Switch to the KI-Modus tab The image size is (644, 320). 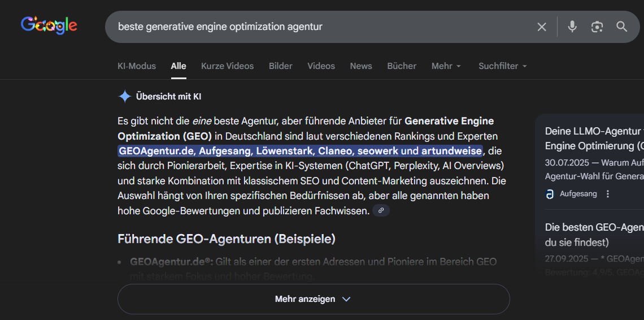click(x=137, y=66)
